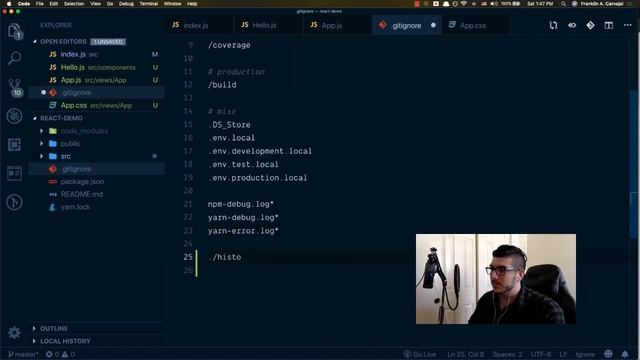Screen dimensions: 640x360
Task: Select .gitignore in Open Editors list
Action: pos(97,93)
